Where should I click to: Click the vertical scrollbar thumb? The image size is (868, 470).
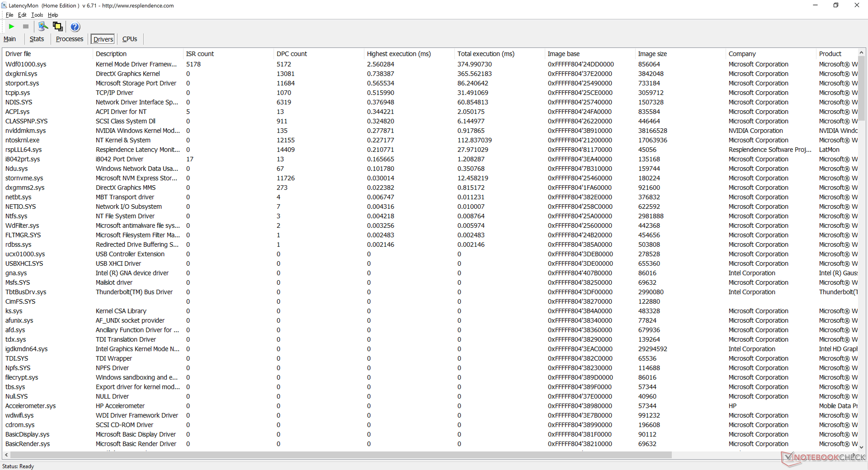pos(861,89)
